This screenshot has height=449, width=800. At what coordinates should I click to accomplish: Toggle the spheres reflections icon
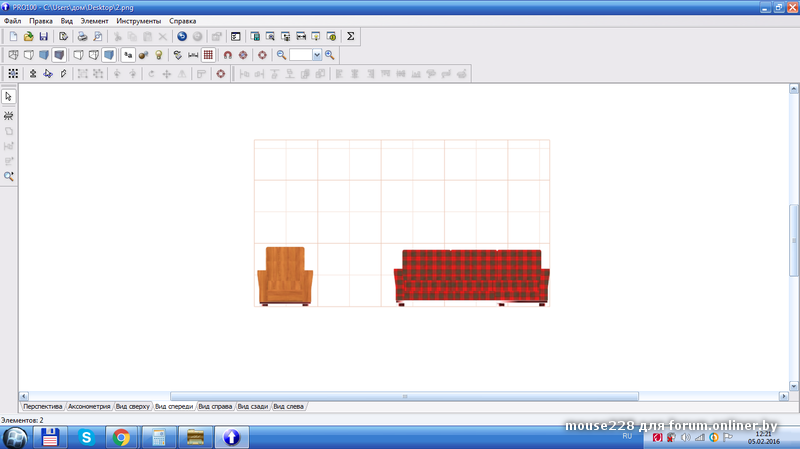click(143, 55)
